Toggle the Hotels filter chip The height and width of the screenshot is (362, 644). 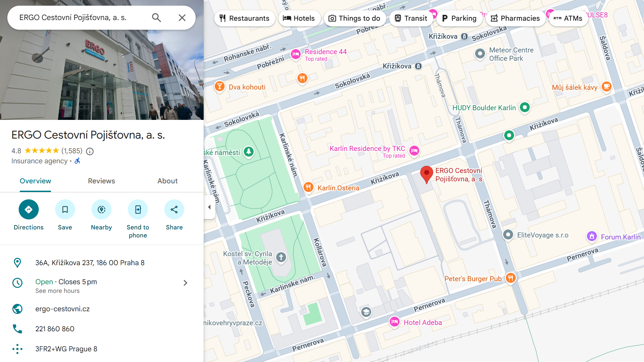299,18
